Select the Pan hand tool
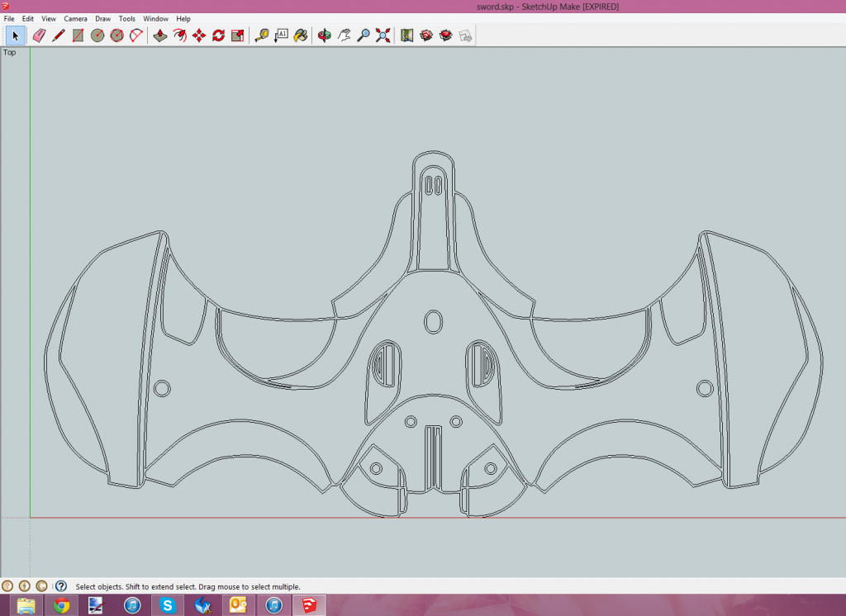The height and width of the screenshot is (616, 846). (x=344, y=36)
